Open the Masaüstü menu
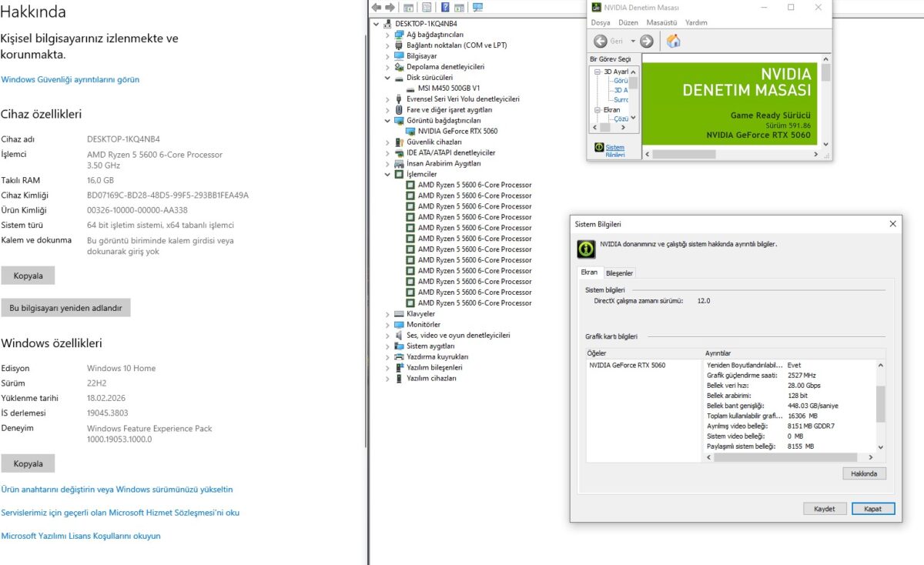Viewport: 924px width, 565px height. point(661,22)
